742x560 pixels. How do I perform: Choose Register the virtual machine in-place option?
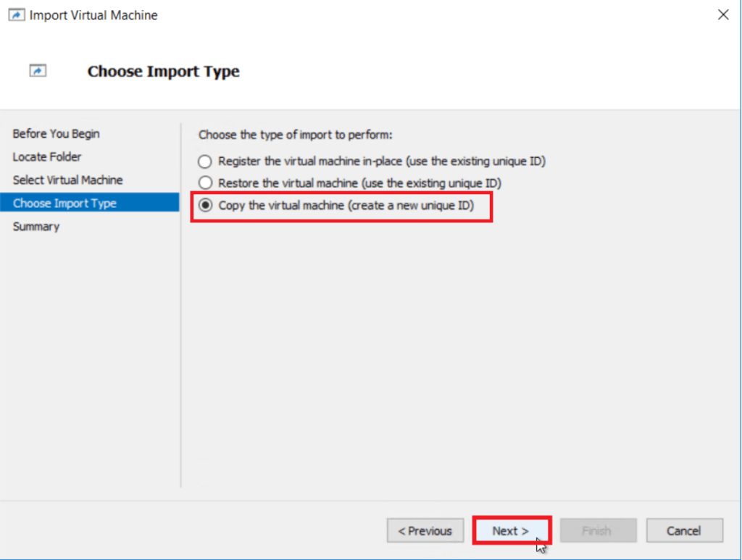[x=205, y=161]
